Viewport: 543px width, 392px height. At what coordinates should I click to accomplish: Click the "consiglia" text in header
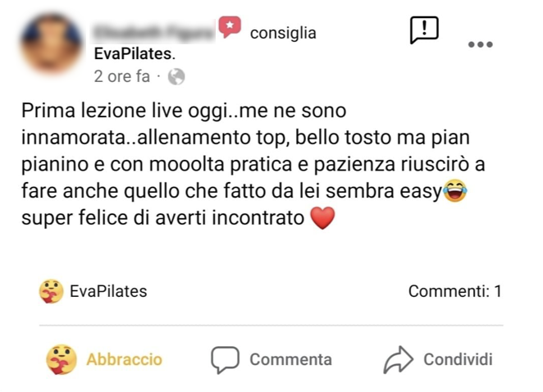pos(282,33)
